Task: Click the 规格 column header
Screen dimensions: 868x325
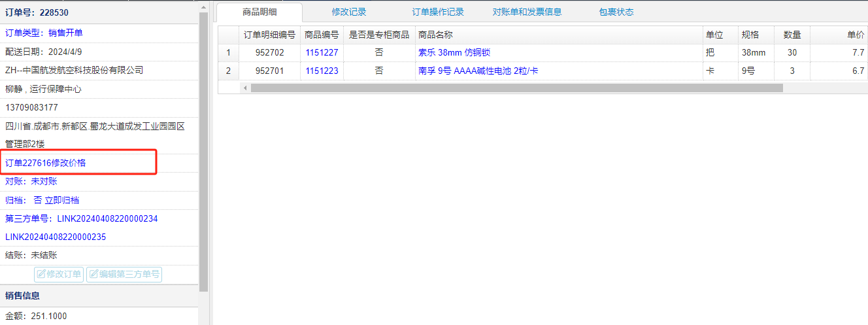Action: (756, 35)
